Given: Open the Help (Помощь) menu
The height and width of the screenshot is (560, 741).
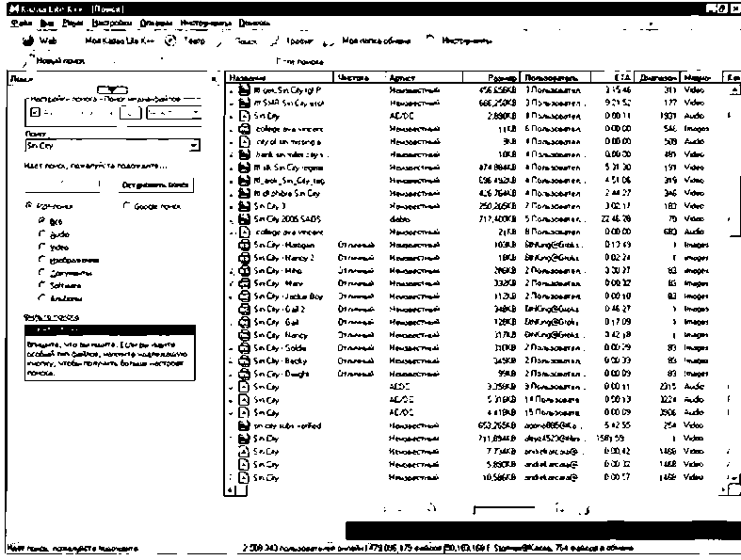Looking at the screenshot, I should coord(254,23).
